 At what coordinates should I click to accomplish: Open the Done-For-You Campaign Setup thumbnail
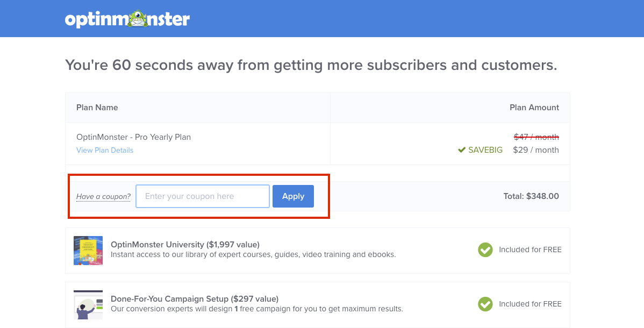[88, 304]
